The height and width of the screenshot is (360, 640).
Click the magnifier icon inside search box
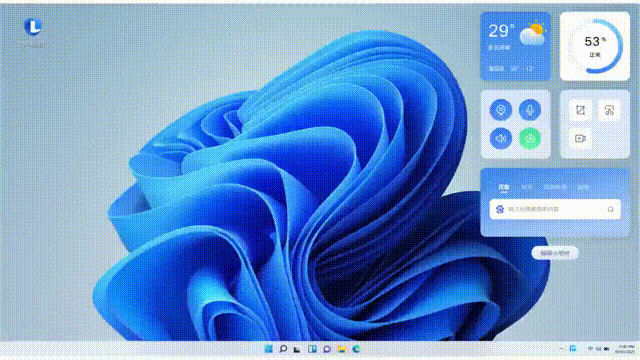(610, 209)
